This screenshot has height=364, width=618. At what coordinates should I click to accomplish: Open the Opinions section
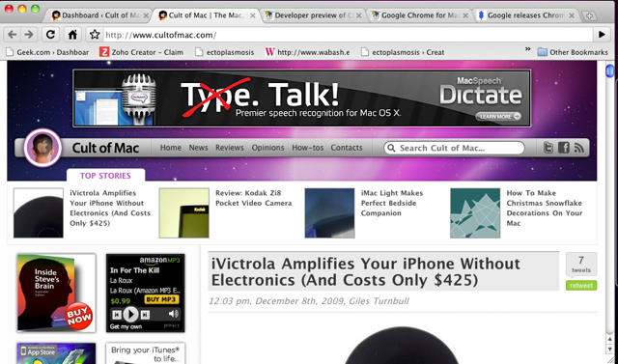pyautogui.click(x=268, y=148)
